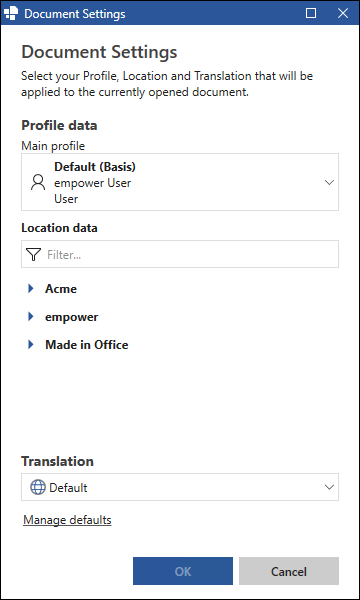
Task: Click the Default translation value
Action: pos(68,488)
